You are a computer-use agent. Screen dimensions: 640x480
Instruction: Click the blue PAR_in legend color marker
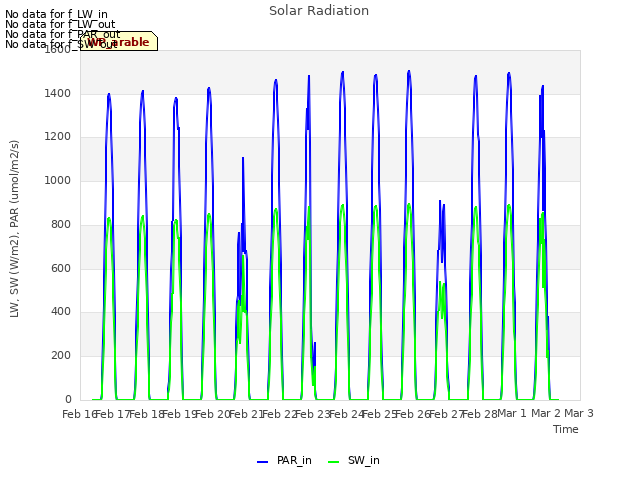click(x=262, y=462)
